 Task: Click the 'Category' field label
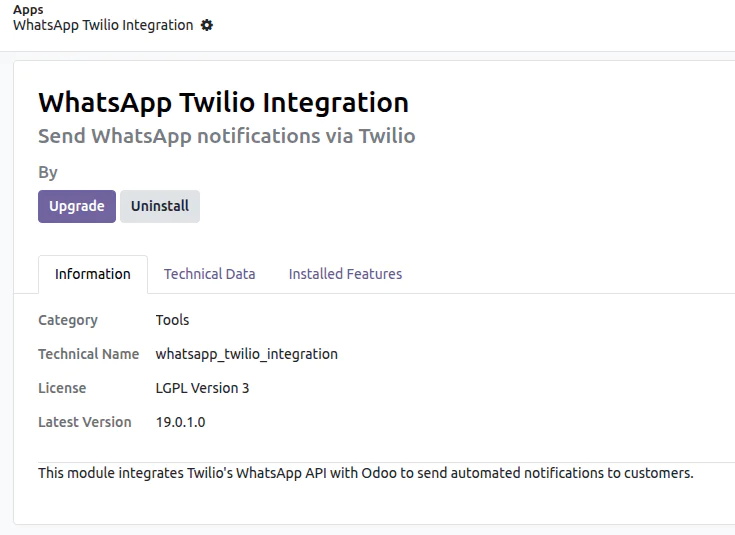tap(68, 320)
